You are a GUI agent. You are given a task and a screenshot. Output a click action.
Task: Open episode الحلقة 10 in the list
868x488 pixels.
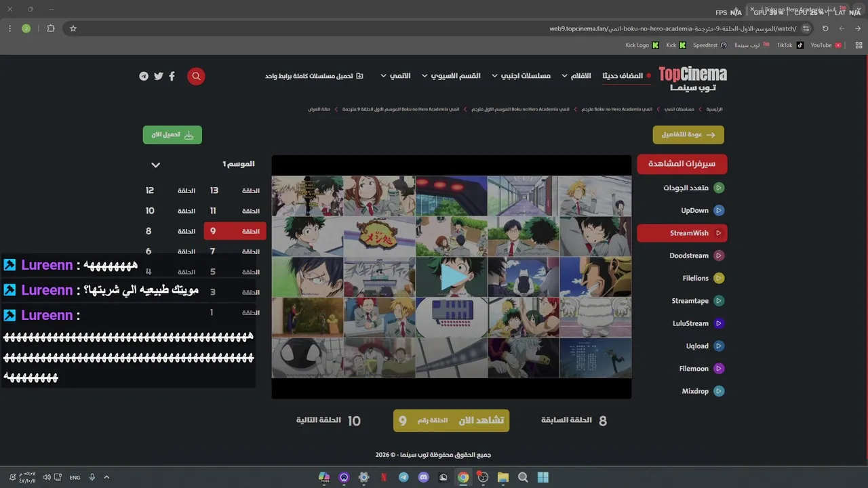click(x=170, y=211)
